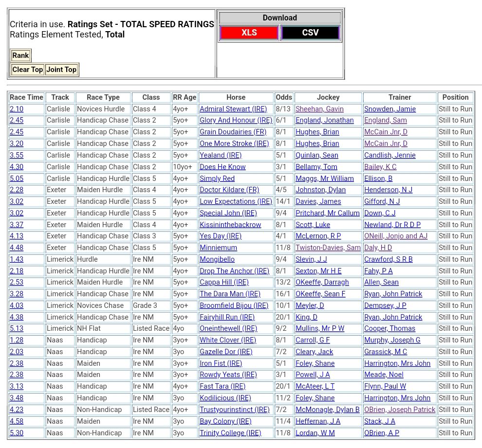Viewport: 482px width, 448px height.
Task: Download ratings as CSV file
Action: [310, 33]
